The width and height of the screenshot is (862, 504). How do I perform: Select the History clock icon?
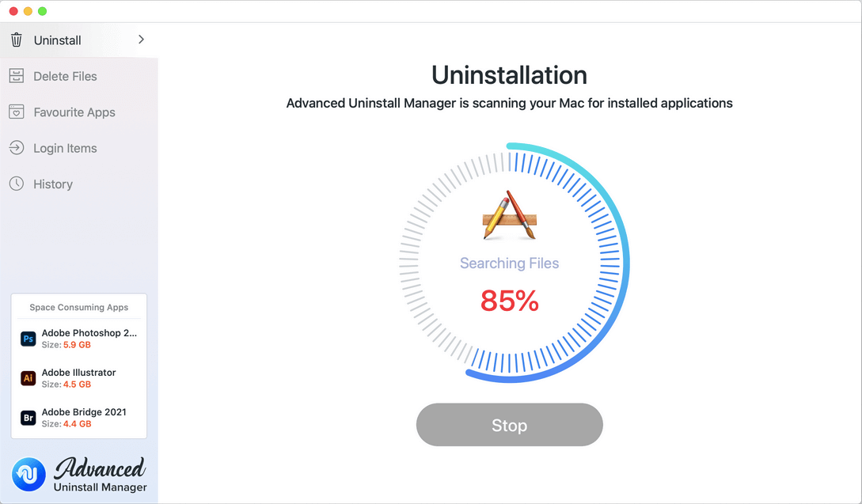(x=16, y=184)
